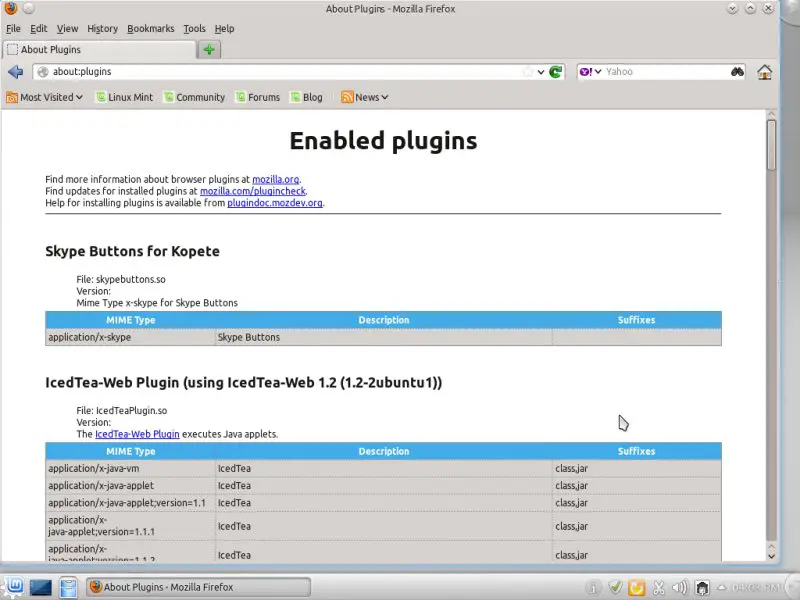Open the mozilla.org link
Viewport: 800px width, 600px height.
276,179
